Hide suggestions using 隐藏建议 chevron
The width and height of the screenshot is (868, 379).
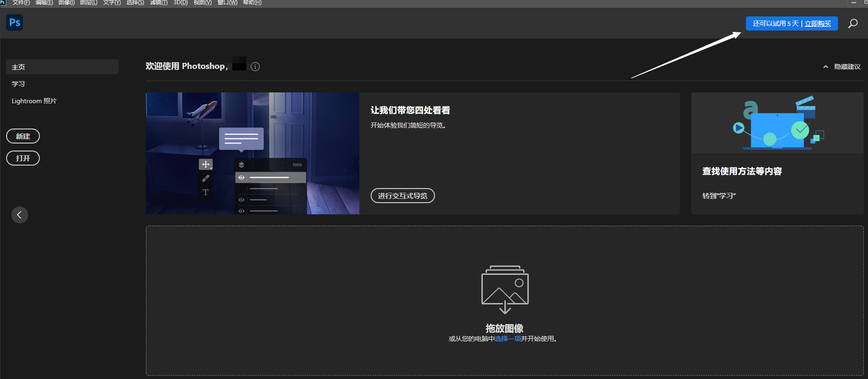[842, 67]
